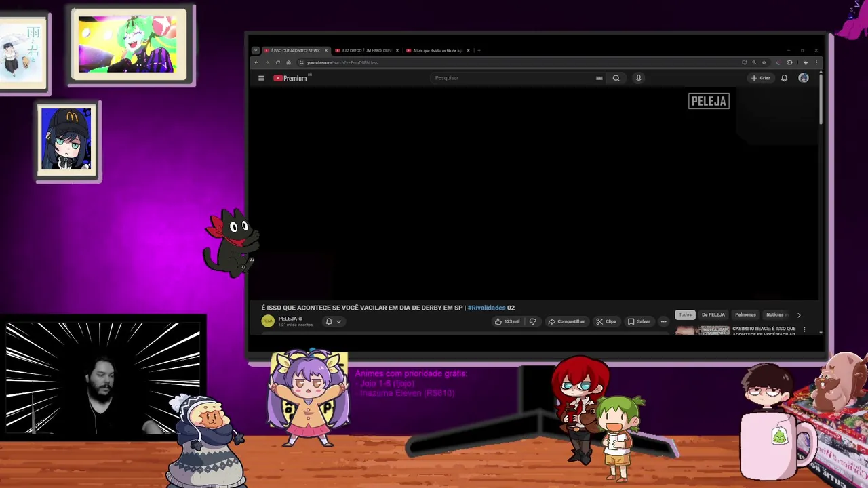The width and height of the screenshot is (868, 488).
Task: Open the Criar create button
Action: tap(760, 78)
